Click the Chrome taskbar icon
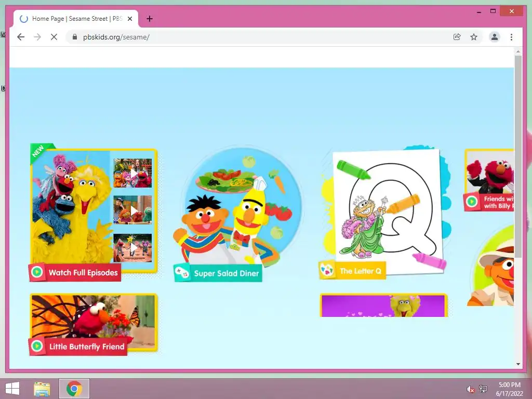This screenshot has height=399, width=532. (74, 389)
